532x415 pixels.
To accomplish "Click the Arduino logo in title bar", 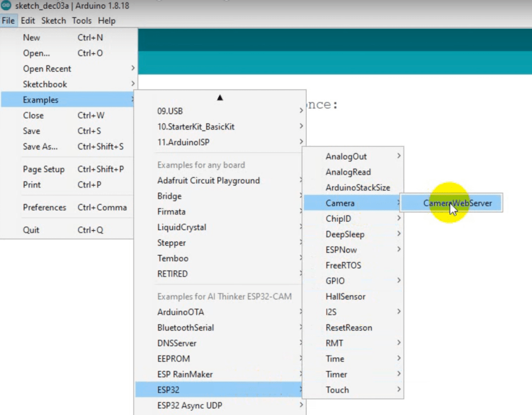I will (x=6, y=5).
